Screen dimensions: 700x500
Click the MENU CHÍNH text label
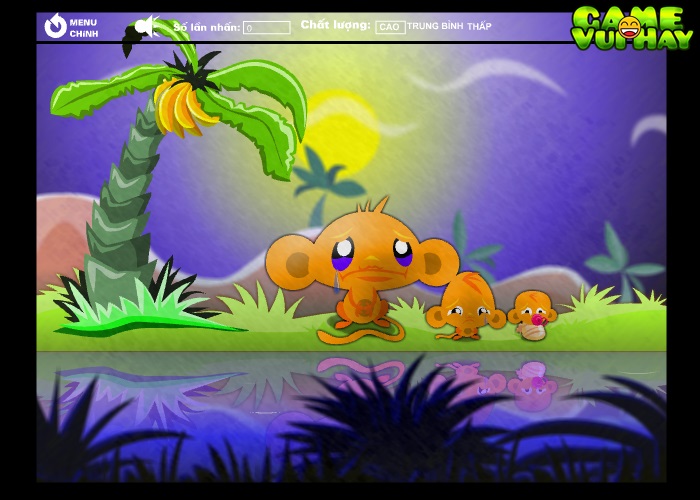pos(83,28)
